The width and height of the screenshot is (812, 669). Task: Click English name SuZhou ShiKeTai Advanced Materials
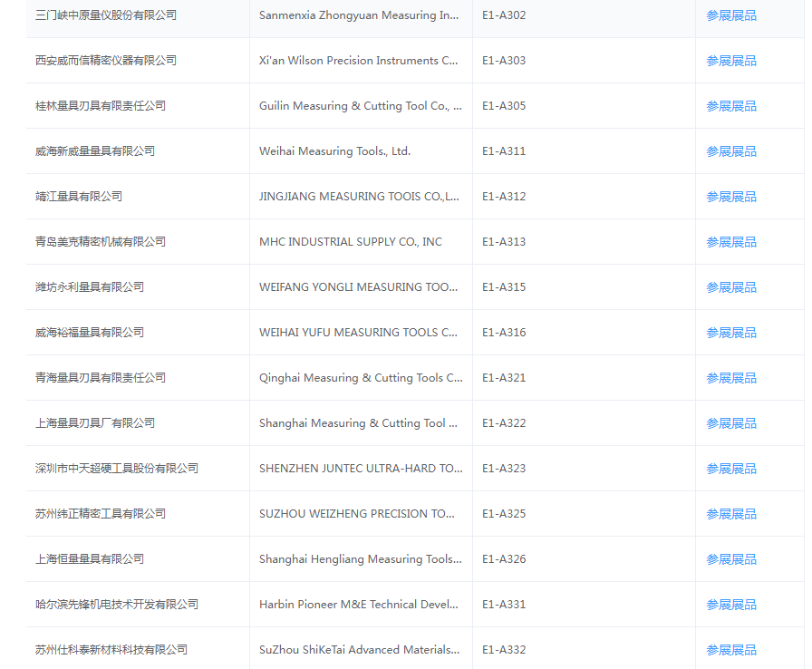[359, 649]
